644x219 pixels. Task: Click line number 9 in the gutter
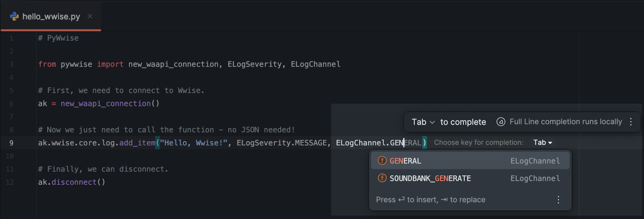[11, 143]
